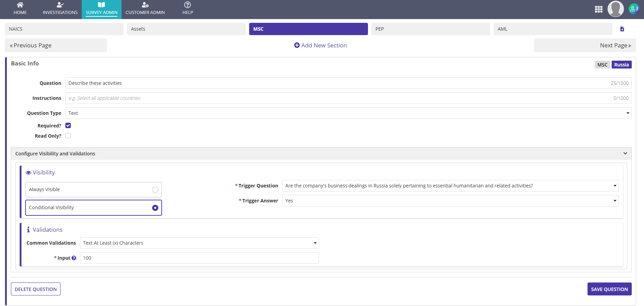Click the green switch user icon
This screenshot has width=644, height=306.
point(634,9)
